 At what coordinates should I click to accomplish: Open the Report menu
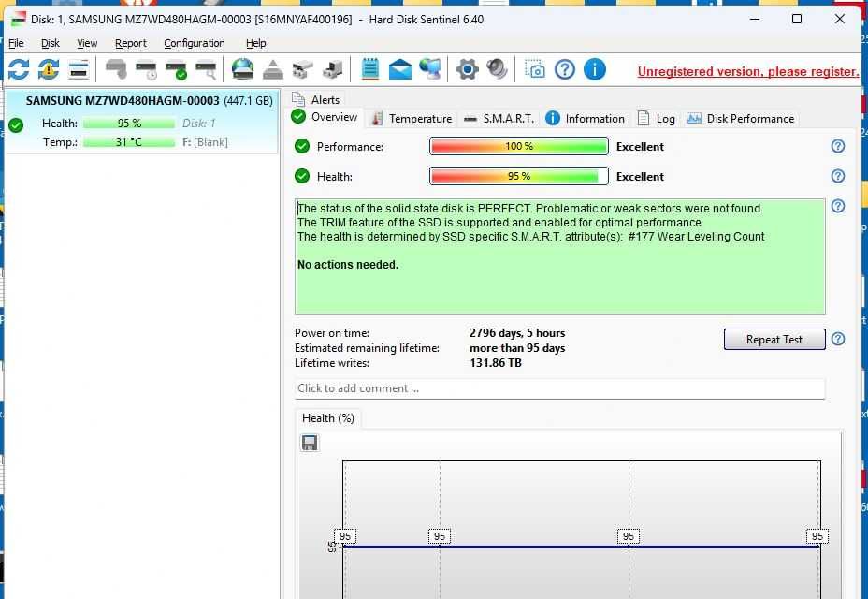click(x=131, y=43)
